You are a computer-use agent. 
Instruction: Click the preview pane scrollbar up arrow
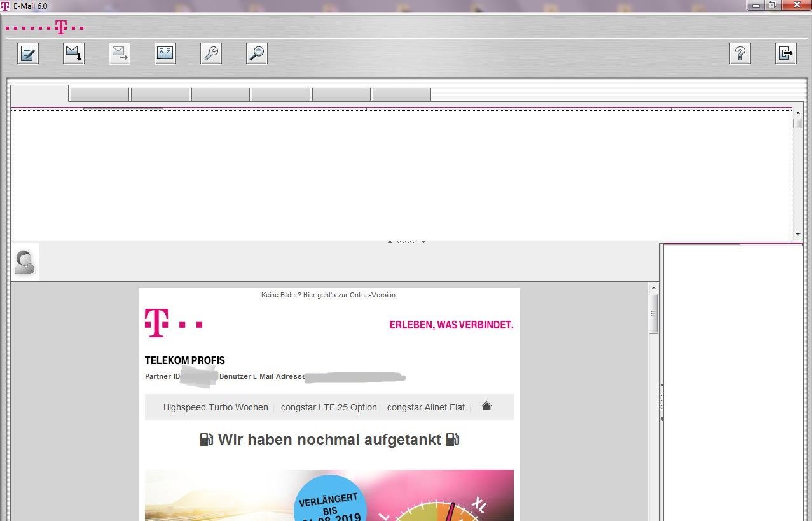pyautogui.click(x=653, y=288)
